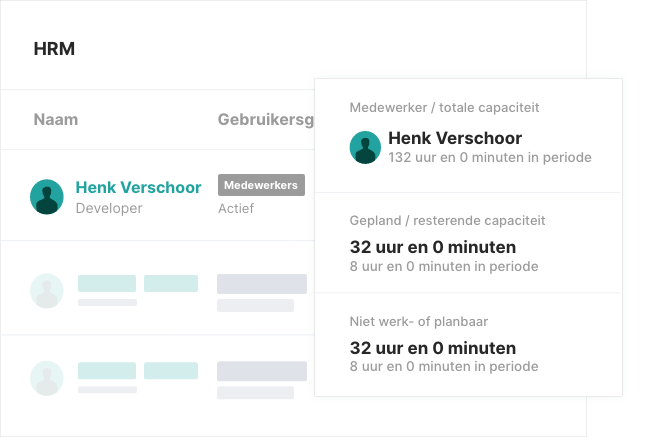Open the teal Henk Verschoor name link
This screenshot has height=437, width=650.
coord(138,187)
